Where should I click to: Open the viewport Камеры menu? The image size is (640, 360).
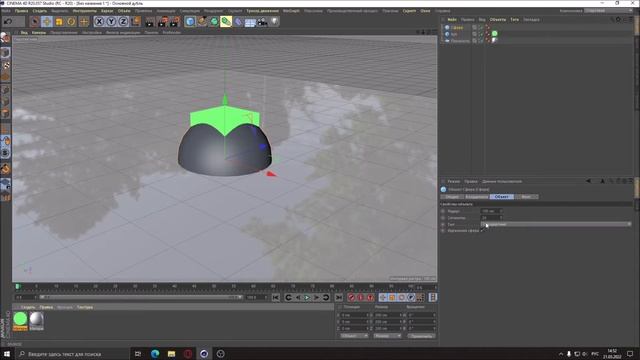pos(39,32)
